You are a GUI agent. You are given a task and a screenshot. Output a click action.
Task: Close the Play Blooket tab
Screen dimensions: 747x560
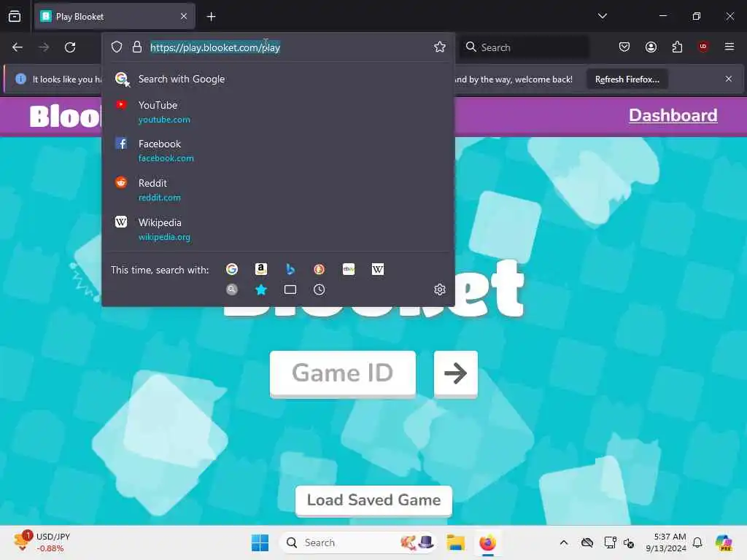[x=184, y=17]
